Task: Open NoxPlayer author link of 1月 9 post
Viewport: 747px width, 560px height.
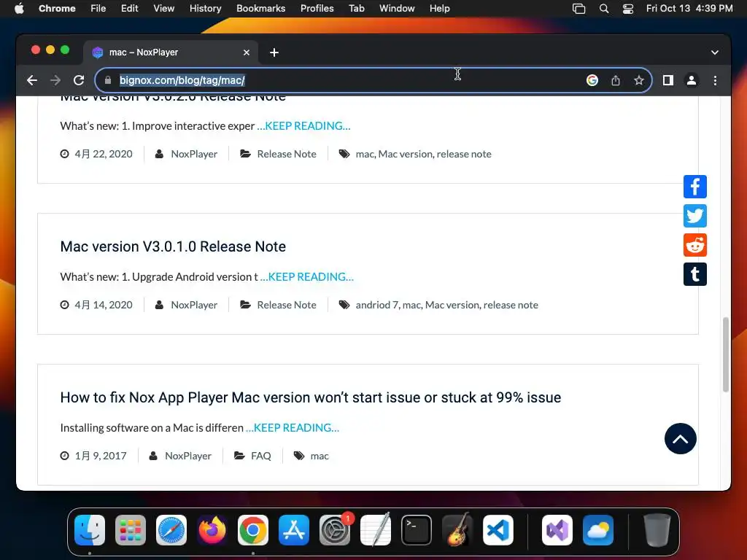Action: pyautogui.click(x=188, y=456)
